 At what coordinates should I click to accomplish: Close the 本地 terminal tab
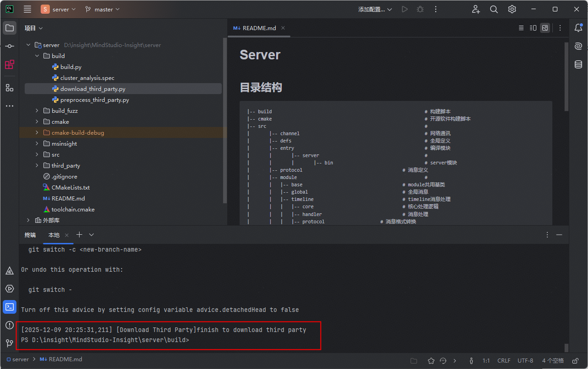67,235
